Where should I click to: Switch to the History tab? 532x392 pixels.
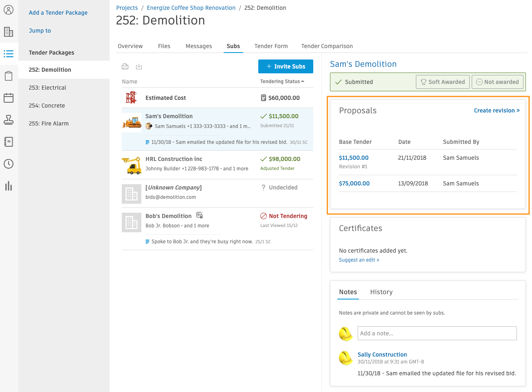coord(381,292)
